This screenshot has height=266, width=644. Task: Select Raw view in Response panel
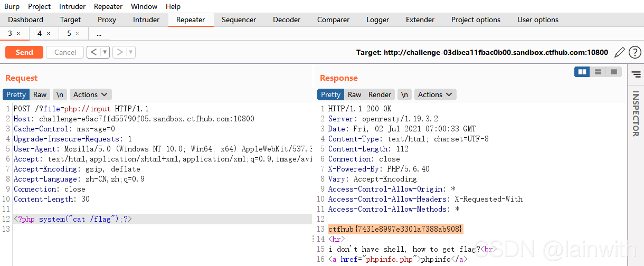pos(355,94)
